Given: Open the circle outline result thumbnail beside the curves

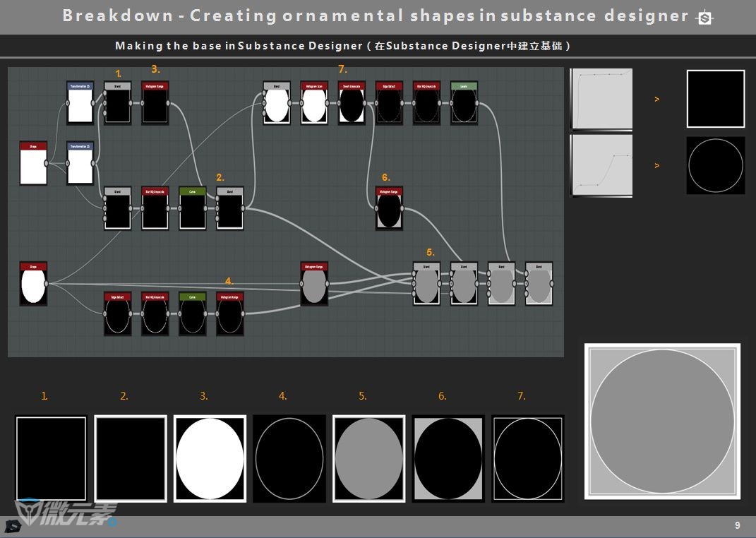Looking at the screenshot, I should [716, 165].
